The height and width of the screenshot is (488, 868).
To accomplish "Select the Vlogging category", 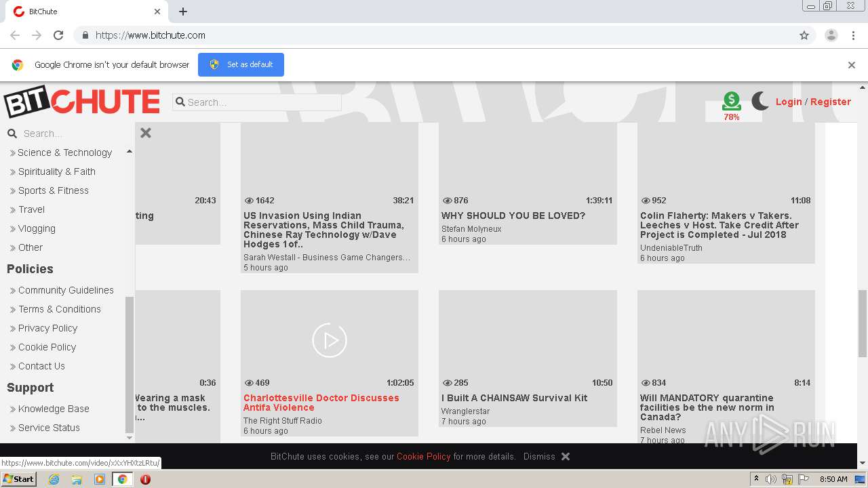I will (x=37, y=228).
